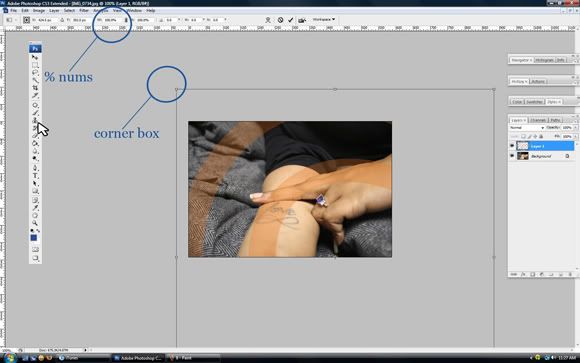Switch to the Actions tab

[538, 81]
